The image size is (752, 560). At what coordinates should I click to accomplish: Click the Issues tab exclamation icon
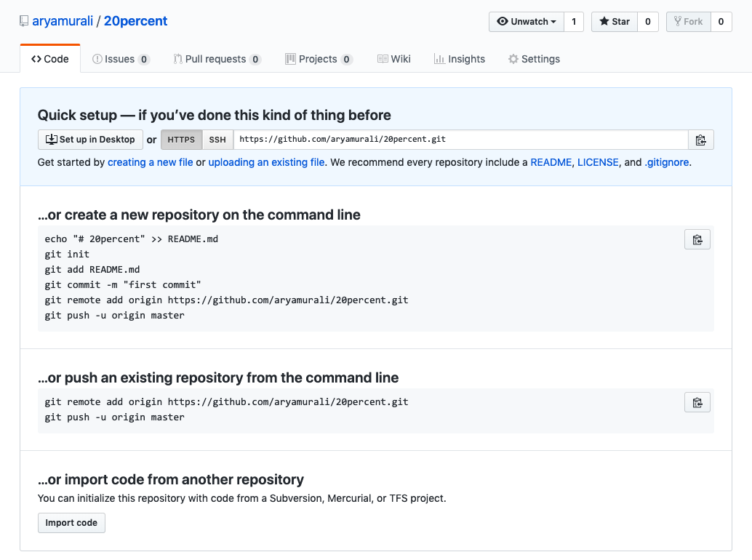[97, 59]
